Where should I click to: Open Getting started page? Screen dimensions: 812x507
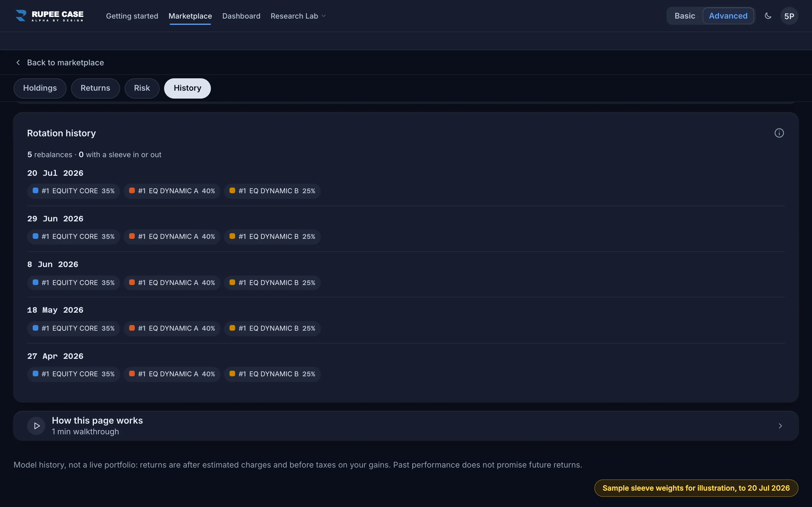(x=132, y=16)
